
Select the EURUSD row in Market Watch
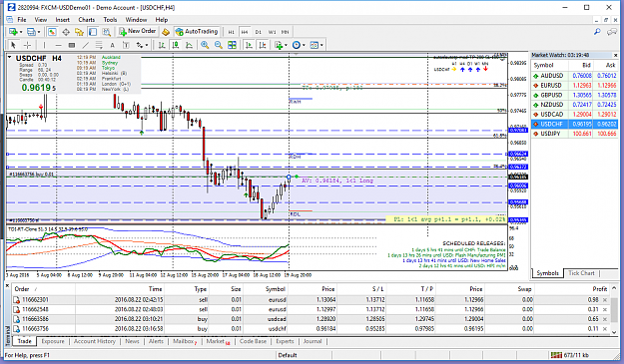575,85
